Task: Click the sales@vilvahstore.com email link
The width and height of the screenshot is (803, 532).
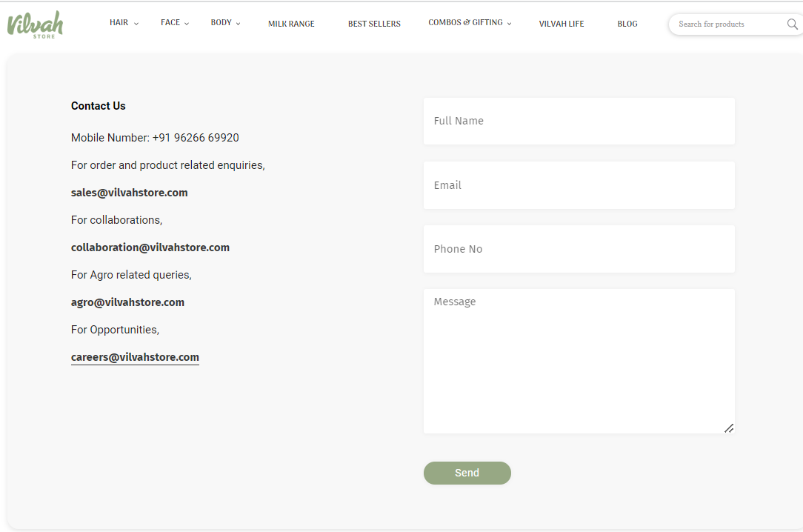Action: pyautogui.click(x=129, y=193)
